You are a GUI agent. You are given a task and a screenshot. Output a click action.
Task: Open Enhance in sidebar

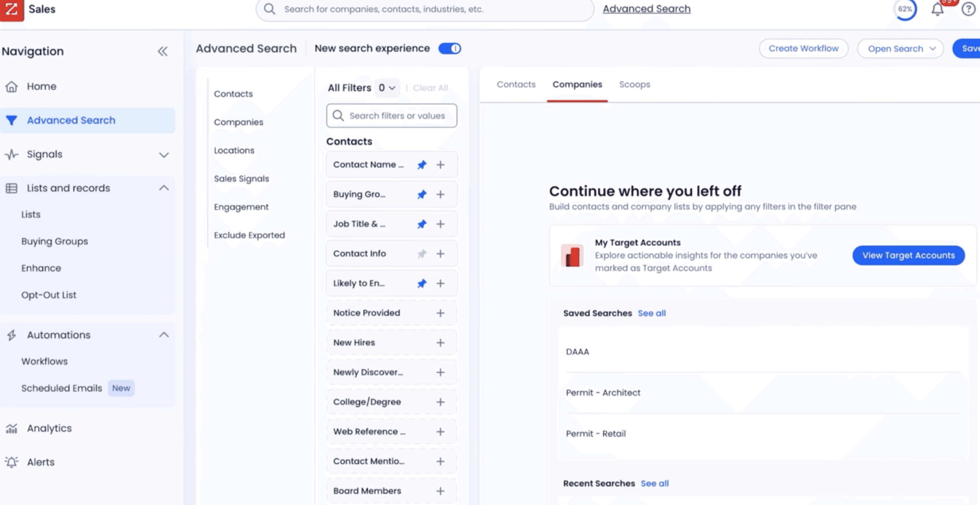point(41,268)
